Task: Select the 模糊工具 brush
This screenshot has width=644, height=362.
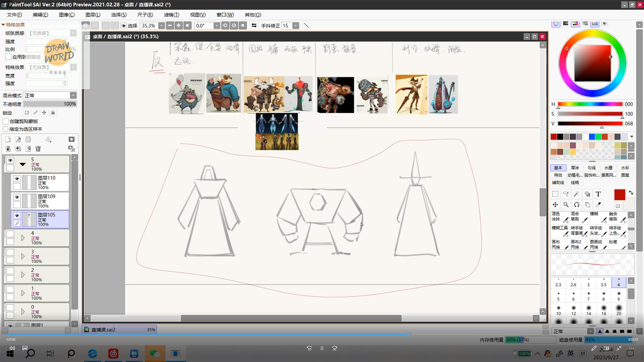Action: click(560, 231)
